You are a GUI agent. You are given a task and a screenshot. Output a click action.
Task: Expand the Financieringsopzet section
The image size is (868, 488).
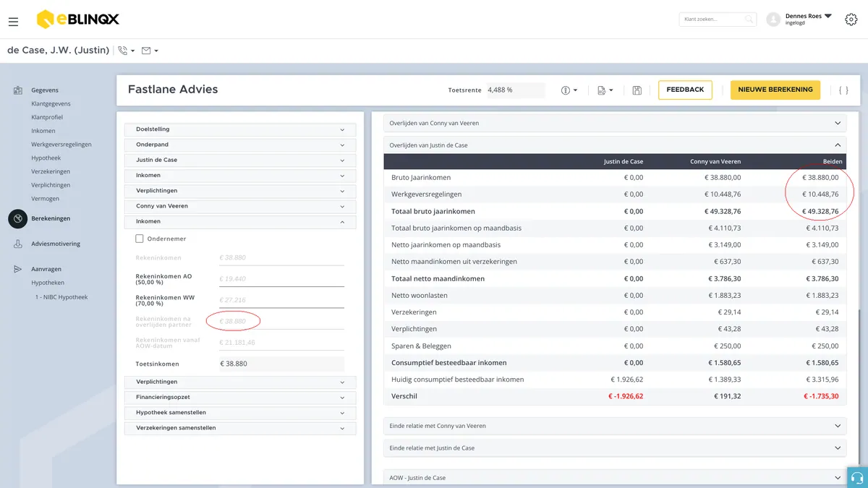click(x=240, y=397)
